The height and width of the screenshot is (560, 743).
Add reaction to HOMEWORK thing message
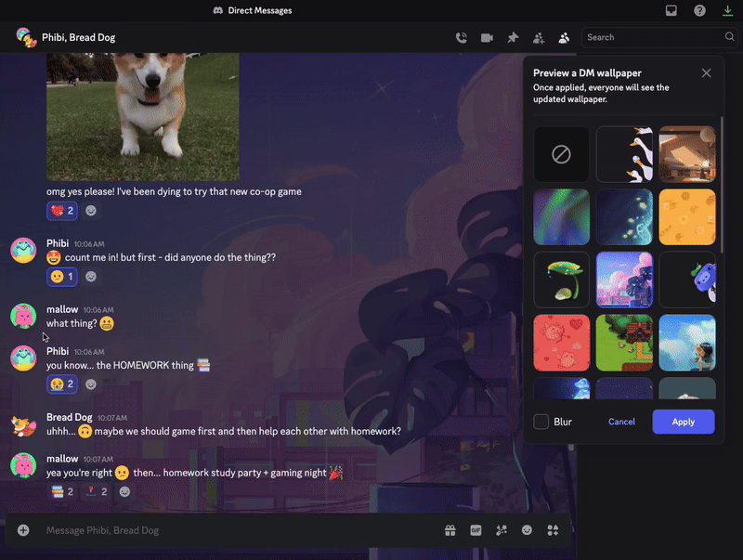pos(91,384)
